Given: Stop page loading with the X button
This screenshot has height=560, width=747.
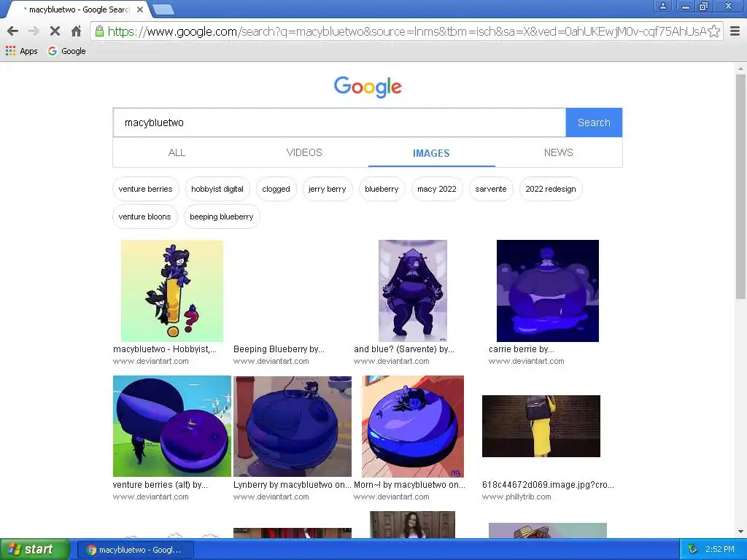Looking at the screenshot, I should pyautogui.click(x=55, y=31).
